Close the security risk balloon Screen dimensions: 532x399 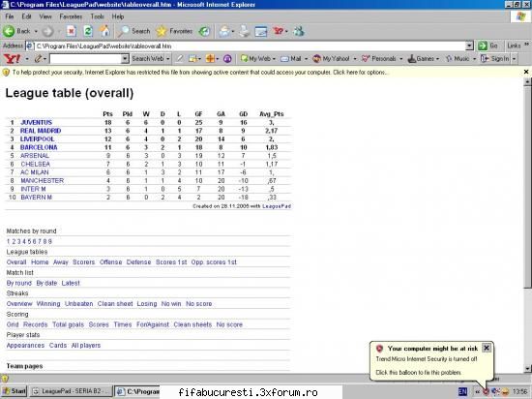(x=487, y=348)
